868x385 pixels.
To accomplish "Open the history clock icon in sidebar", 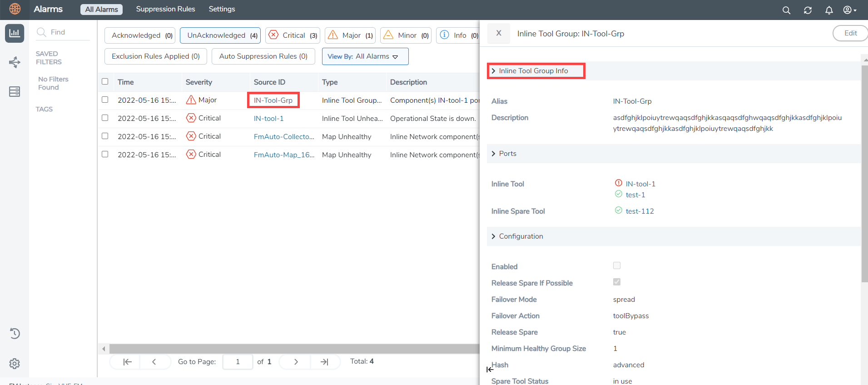I will click(15, 334).
